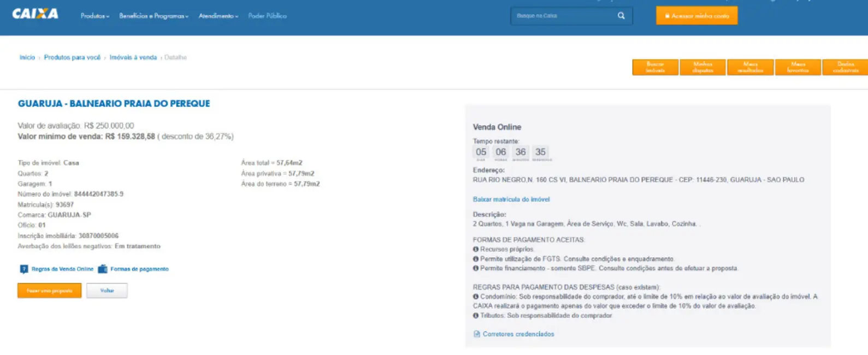Go to the Buscar imóveis tab
The image size is (868, 355).
click(656, 67)
